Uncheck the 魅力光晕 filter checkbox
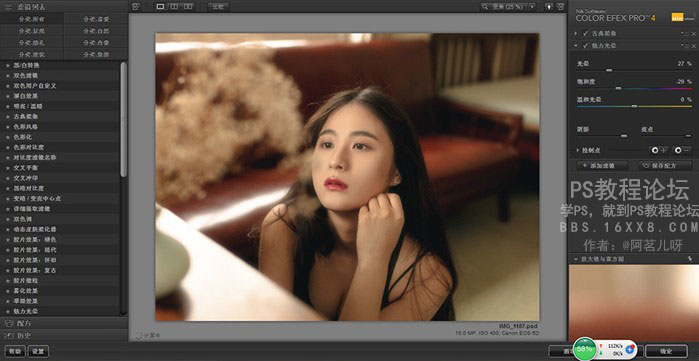 tap(585, 45)
